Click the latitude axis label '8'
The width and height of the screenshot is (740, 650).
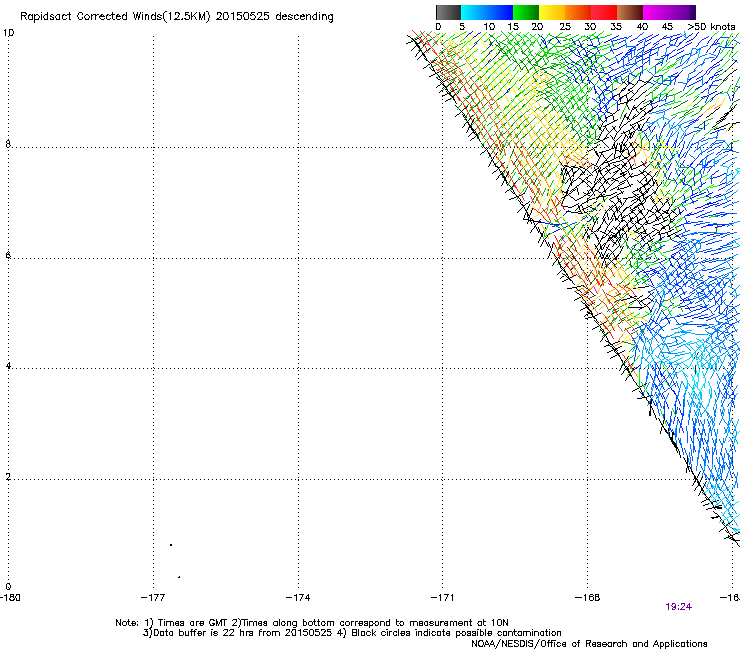click(8, 144)
